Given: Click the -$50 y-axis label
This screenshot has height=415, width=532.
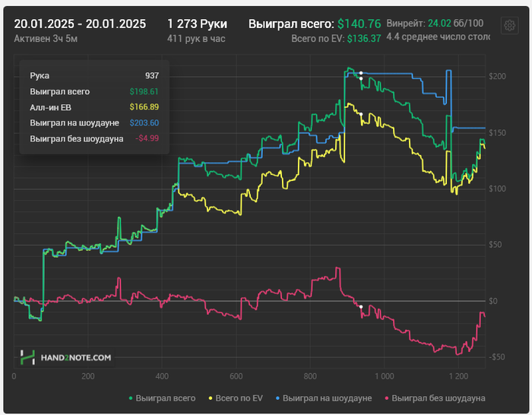Looking at the screenshot, I should [x=497, y=357].
